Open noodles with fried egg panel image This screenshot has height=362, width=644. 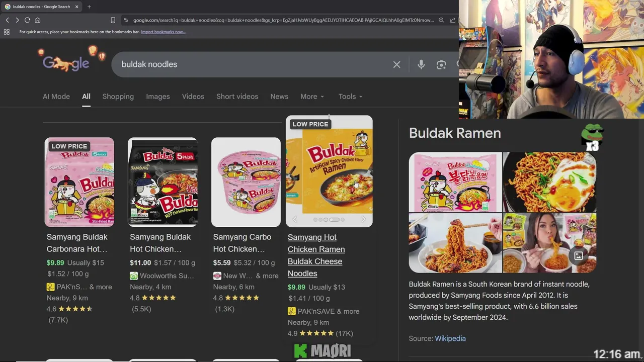[x=549, y=182]
